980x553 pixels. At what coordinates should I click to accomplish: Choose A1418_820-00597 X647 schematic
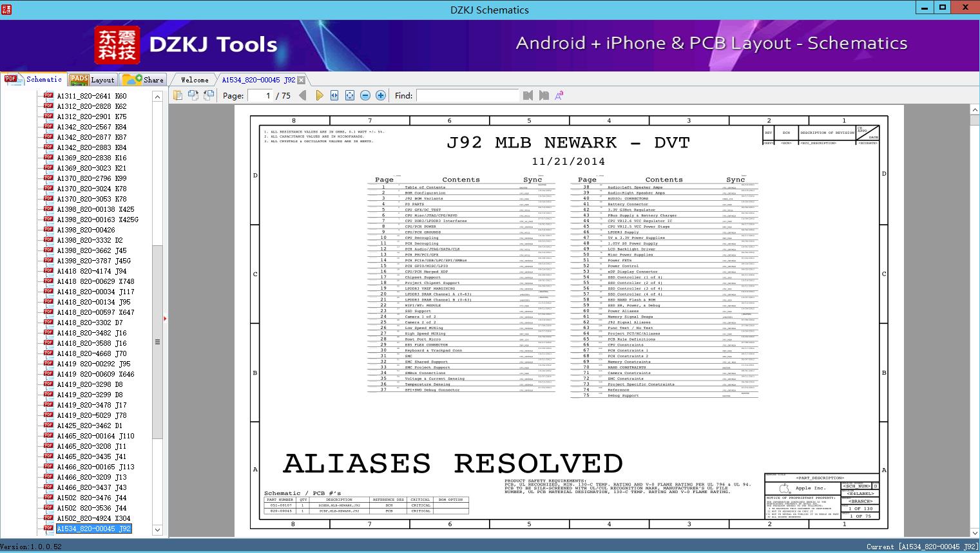pos(95,312)
